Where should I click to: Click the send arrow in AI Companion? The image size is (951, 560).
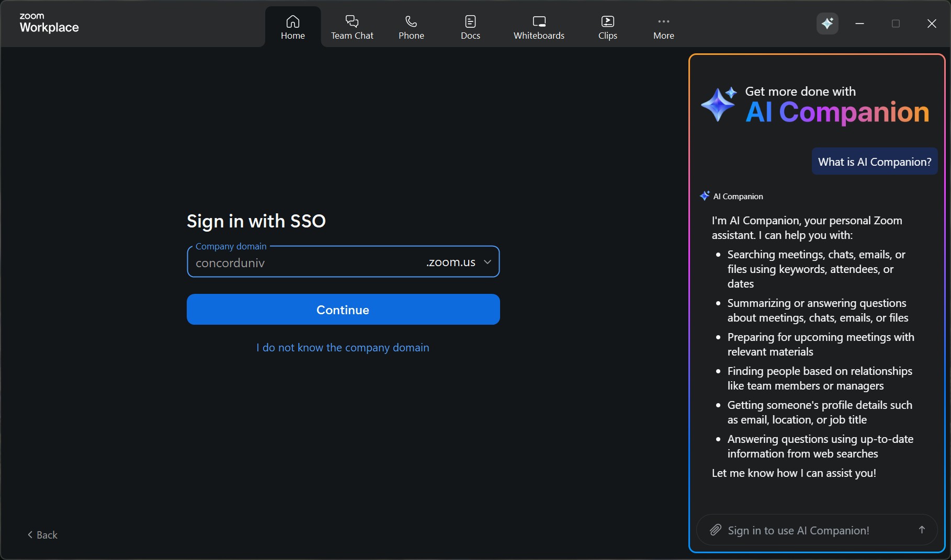921,530
